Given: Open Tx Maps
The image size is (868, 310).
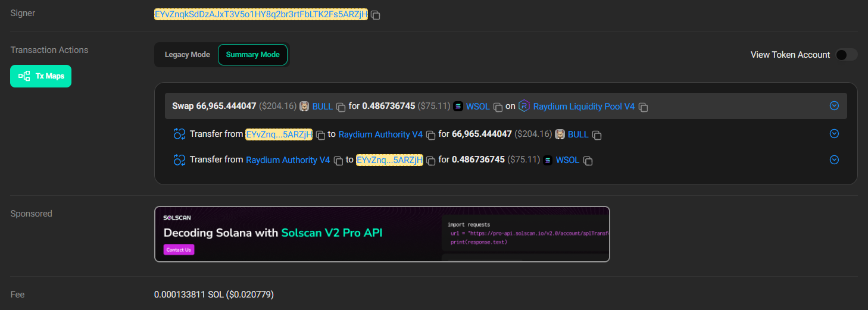Looking at the screenshot, I should [x=40, y=76].
